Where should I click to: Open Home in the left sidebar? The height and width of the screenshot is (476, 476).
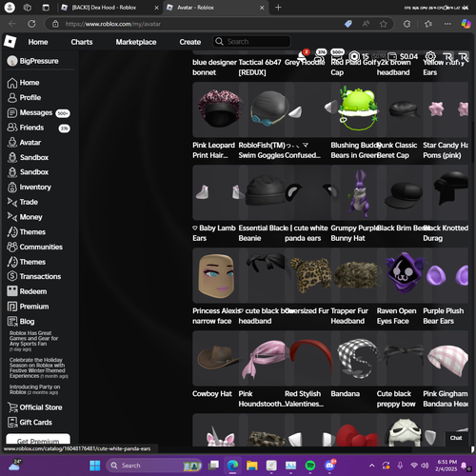(x=24, y=83)
